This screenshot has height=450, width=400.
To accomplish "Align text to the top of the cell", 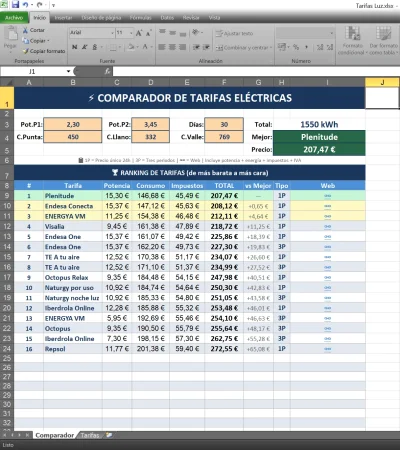I will coord(162,33).
